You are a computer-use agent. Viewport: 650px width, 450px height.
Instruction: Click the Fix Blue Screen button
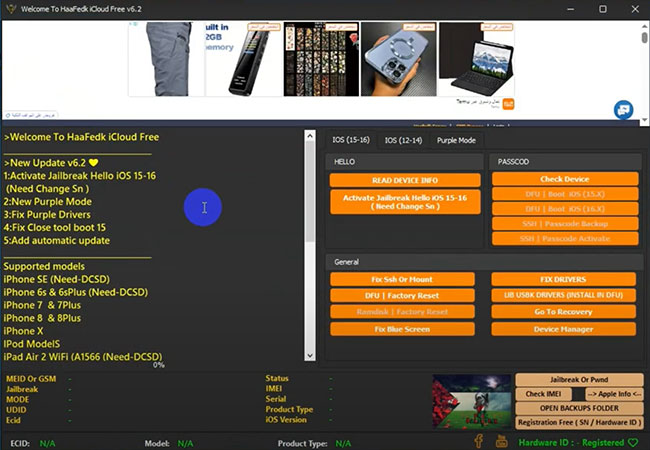pyautogui.click(x=402, y=329)
